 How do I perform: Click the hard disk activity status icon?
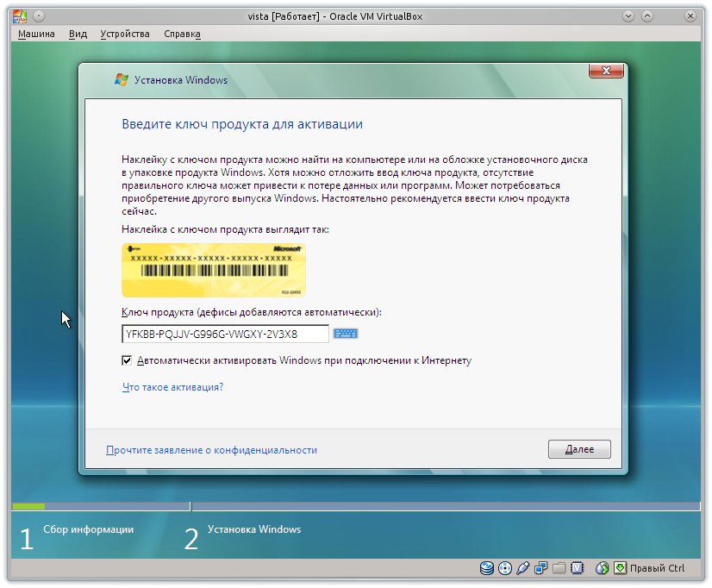coord(488,568)
